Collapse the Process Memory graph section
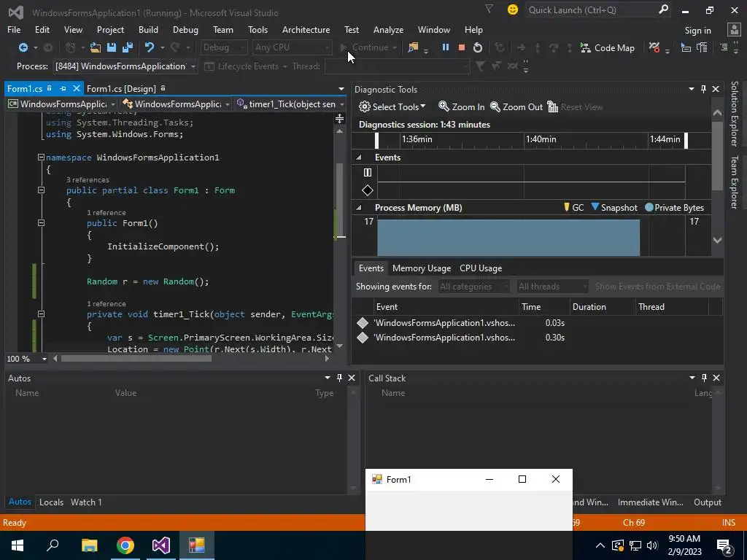 [359, 208]
